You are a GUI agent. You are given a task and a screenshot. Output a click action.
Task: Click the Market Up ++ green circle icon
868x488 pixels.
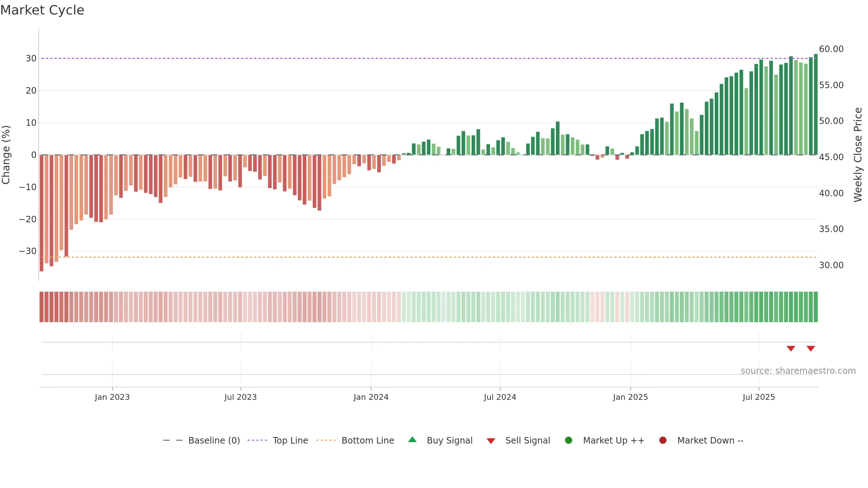pos(569,440)
